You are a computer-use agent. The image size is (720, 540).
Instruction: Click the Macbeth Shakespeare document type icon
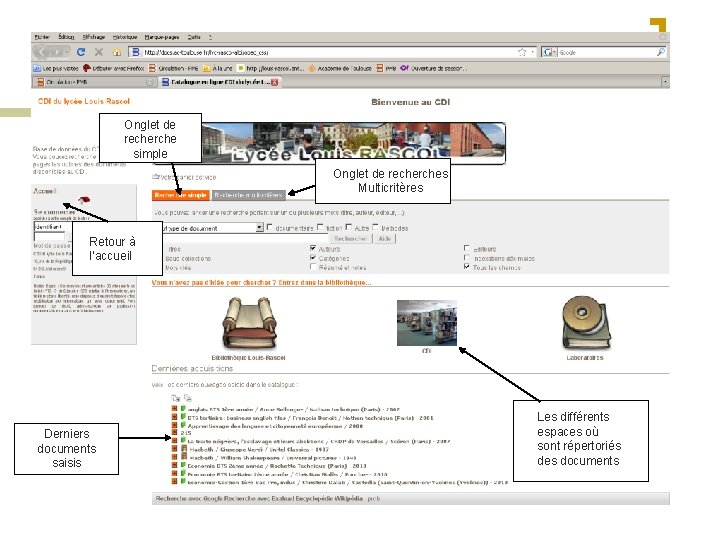point(184,457)
